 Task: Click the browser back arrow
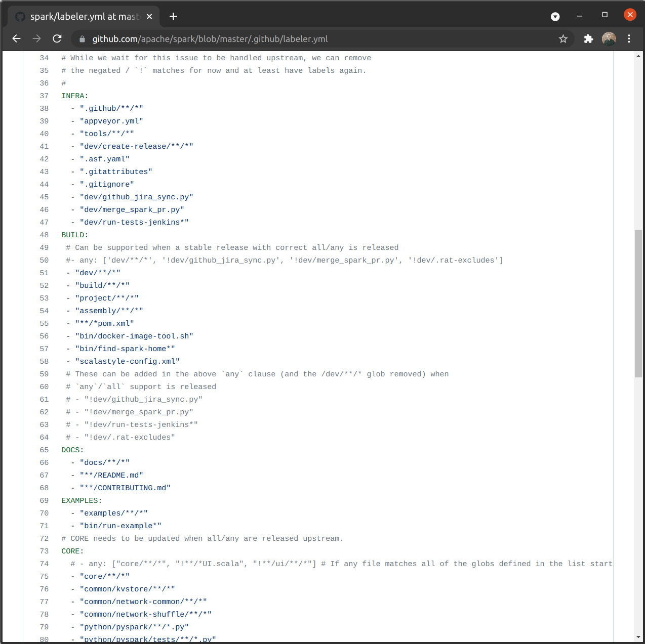[x=17, y=39]
